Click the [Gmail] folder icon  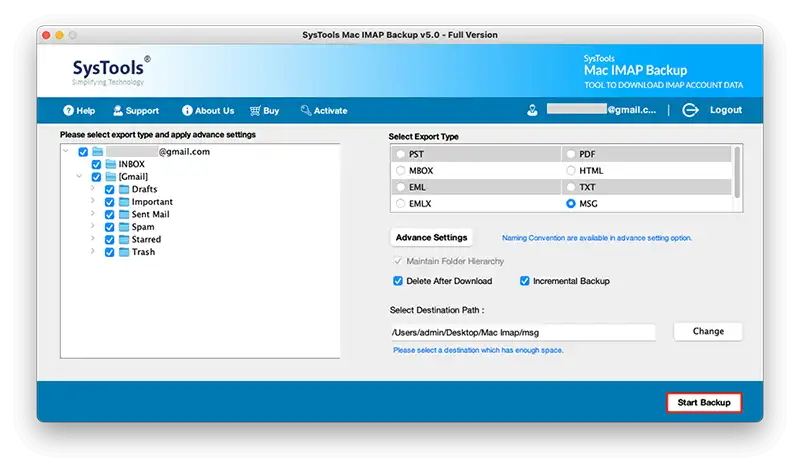point(111,177)
